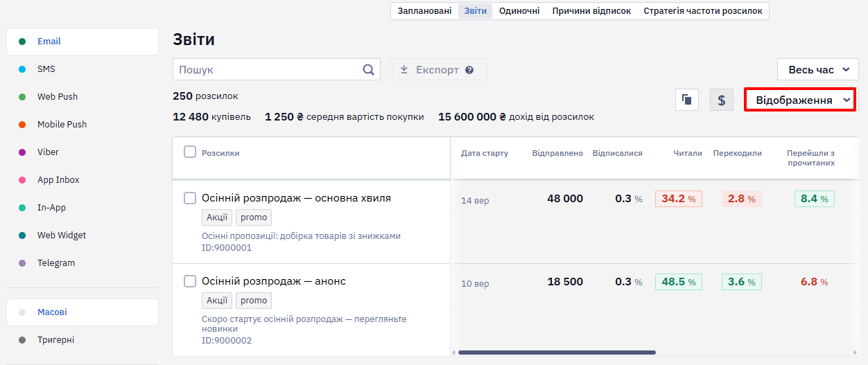Viewport: 868px width, 365px height.
Task: Click the orange dot beside Mobile Push
Action: [x=22, y=125]
